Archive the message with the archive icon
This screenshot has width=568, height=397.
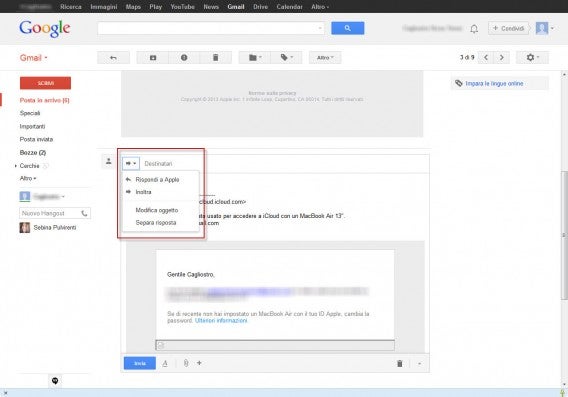pyautogui.click(x=153, y=58)
